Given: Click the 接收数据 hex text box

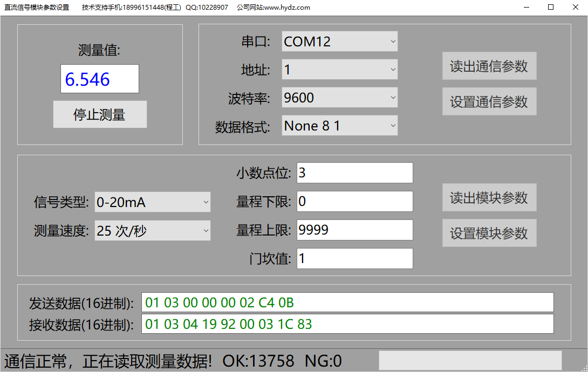Looking at the screenshot, I should [347, 324].
